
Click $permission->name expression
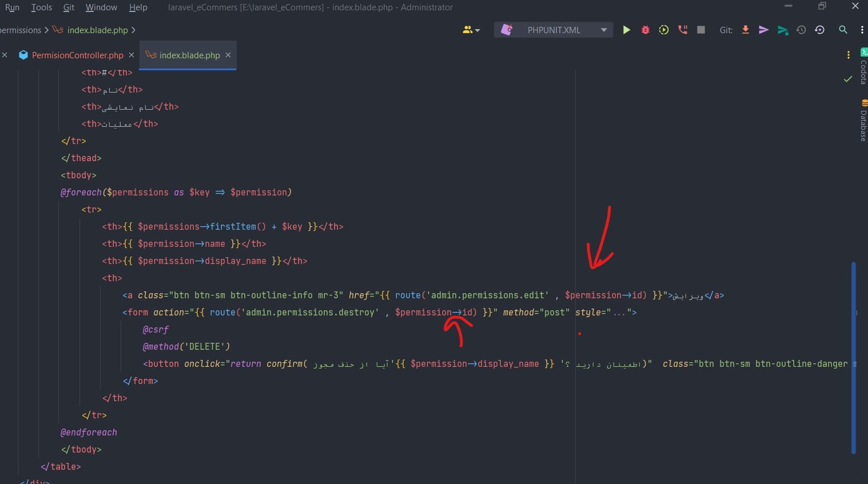pos(181,244)
